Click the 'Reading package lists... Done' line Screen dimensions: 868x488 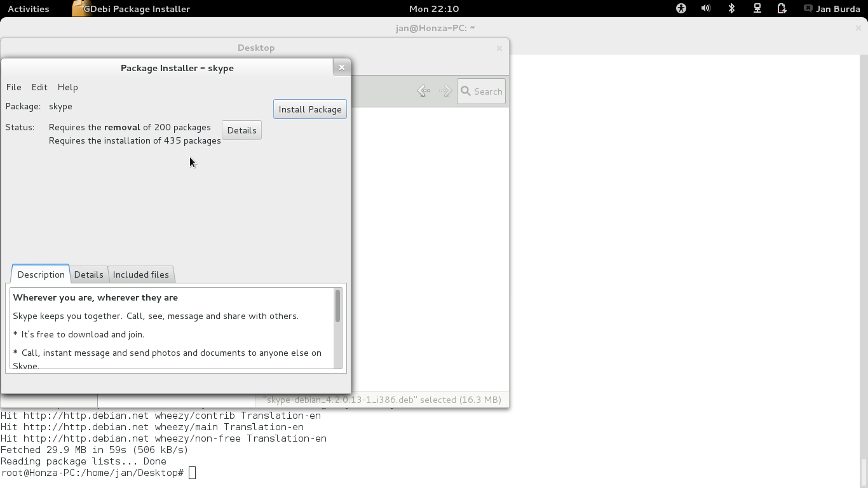click(83, 461)
